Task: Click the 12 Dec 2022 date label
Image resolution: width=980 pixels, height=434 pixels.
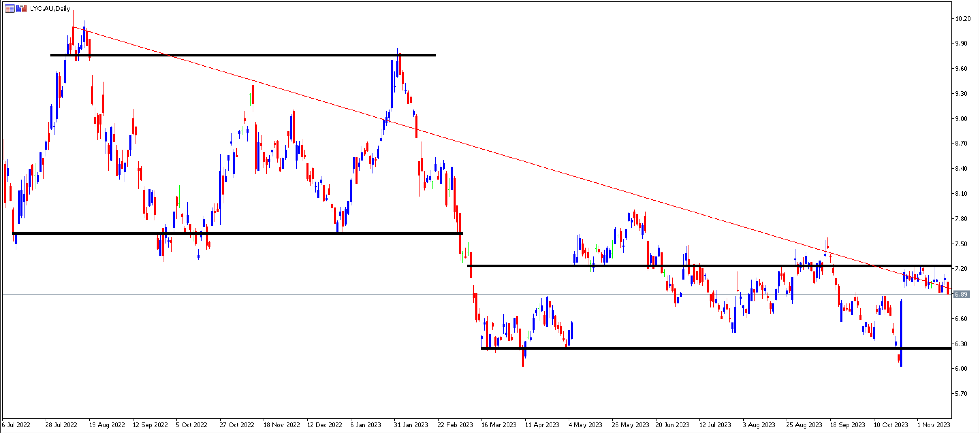Action: click(325, 425)
